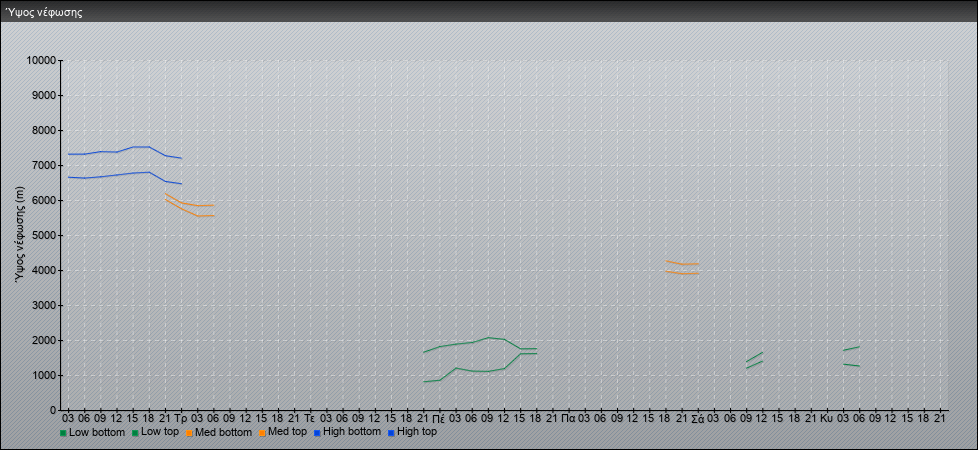978x450 pixels.
Task: Toggle the Med bottom legend entry
Action: (x=219, y=432)
